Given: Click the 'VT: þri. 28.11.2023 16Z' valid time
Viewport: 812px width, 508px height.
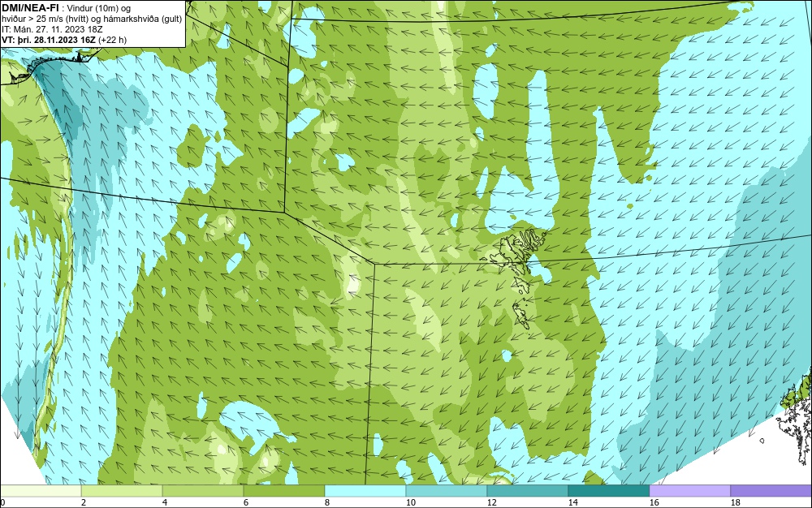Looking at the screenshot, I should tap(49, 40).
